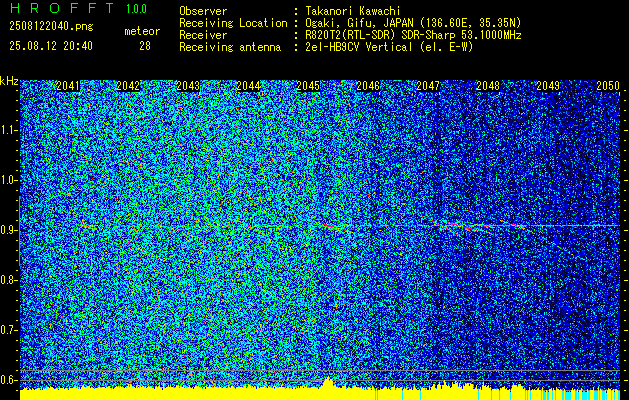Click the 2045 time marker

[x=308, y=86]
